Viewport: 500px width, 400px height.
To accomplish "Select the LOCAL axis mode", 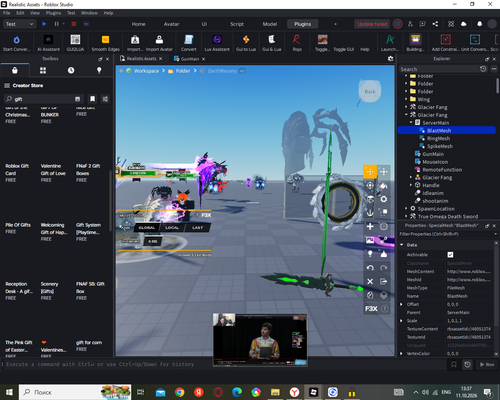I will click(172, 228).
